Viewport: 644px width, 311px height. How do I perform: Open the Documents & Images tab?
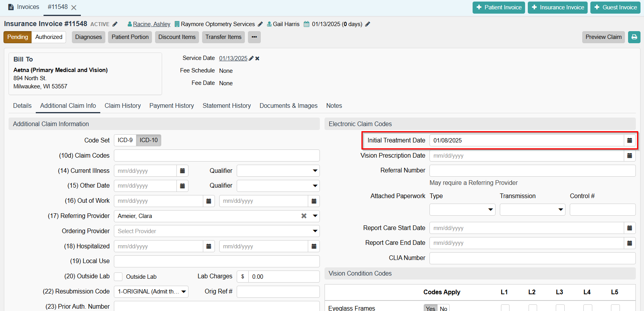coord(288,106)
